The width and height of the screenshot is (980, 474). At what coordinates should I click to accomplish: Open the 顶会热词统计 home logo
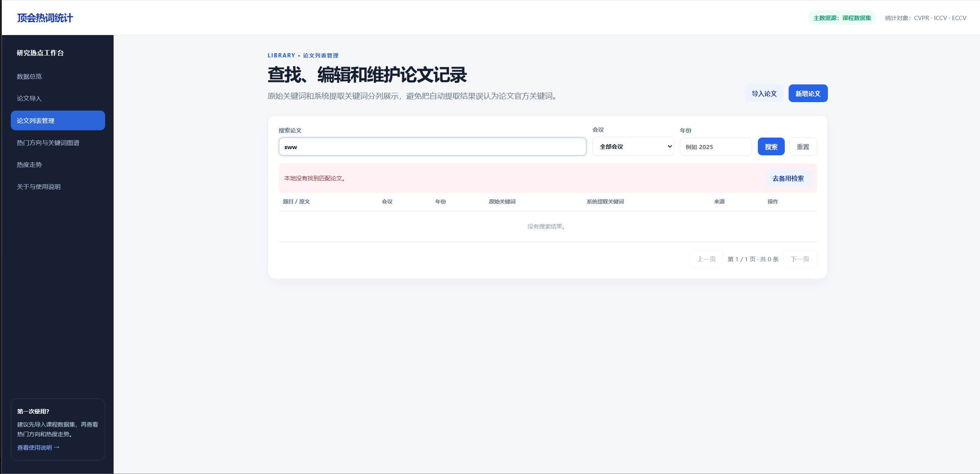click(45, 18)
